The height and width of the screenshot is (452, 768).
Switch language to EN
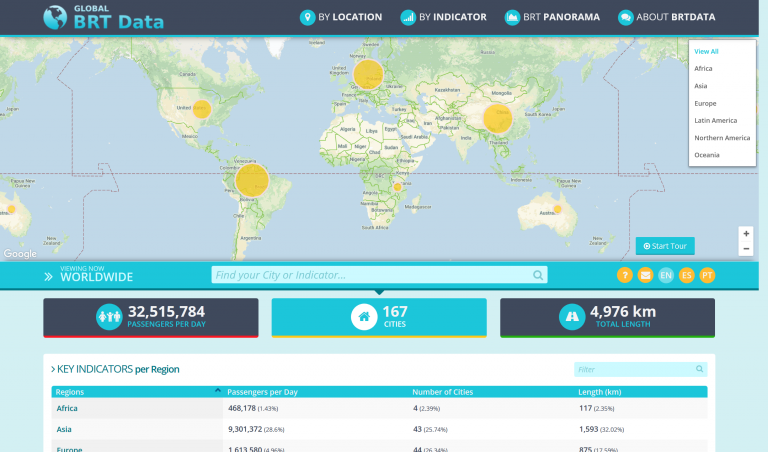tap(666, 275)
